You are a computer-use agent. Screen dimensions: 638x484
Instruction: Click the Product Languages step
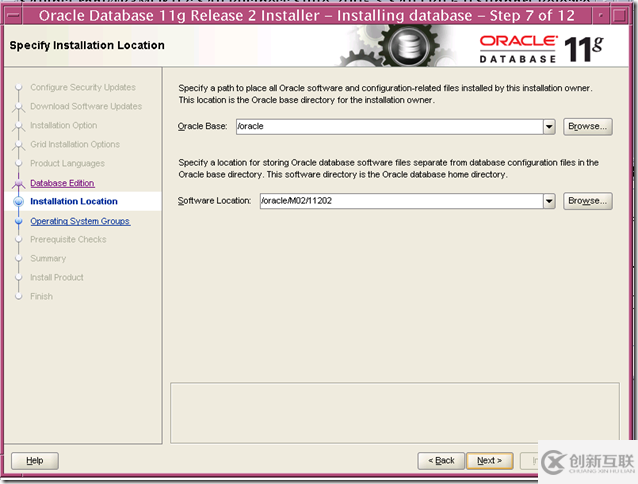[x=67, y=164]
